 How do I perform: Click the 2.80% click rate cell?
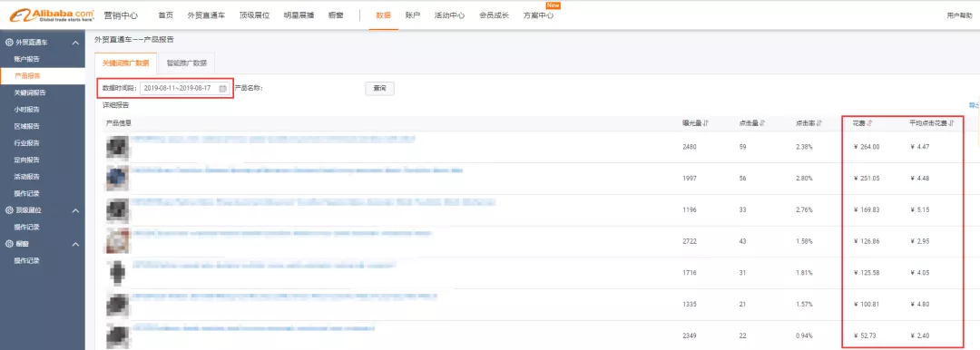[804, 178]
